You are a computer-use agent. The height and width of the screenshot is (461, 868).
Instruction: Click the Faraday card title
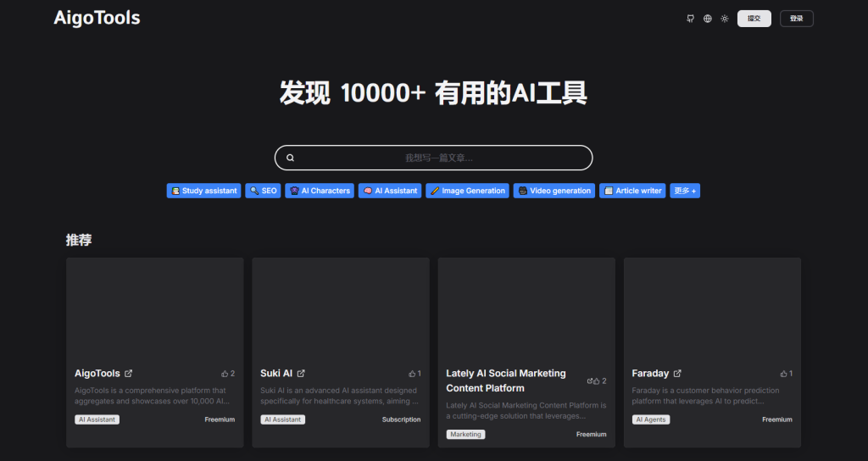[x=650, y=374]
